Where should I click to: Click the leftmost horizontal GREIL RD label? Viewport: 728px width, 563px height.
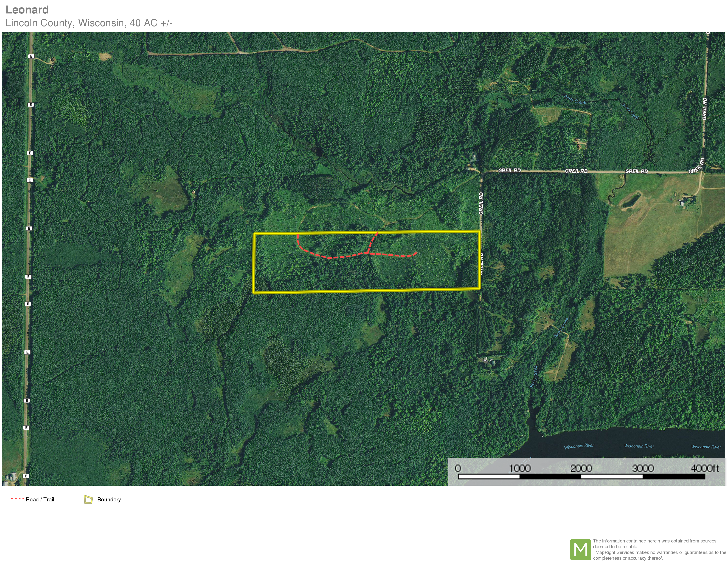509,170
